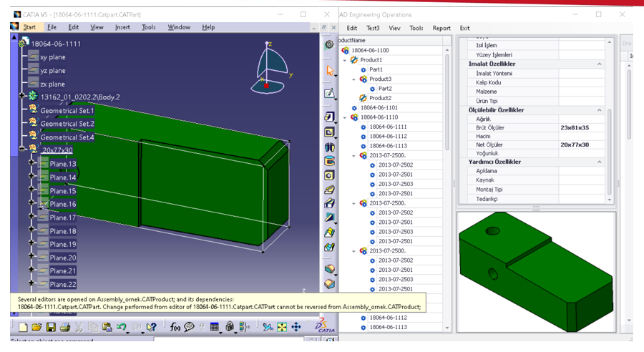The height and width of the screenshot is (352, 644).
Task: Click the Design Table grid icon
Action: point(215,327)
